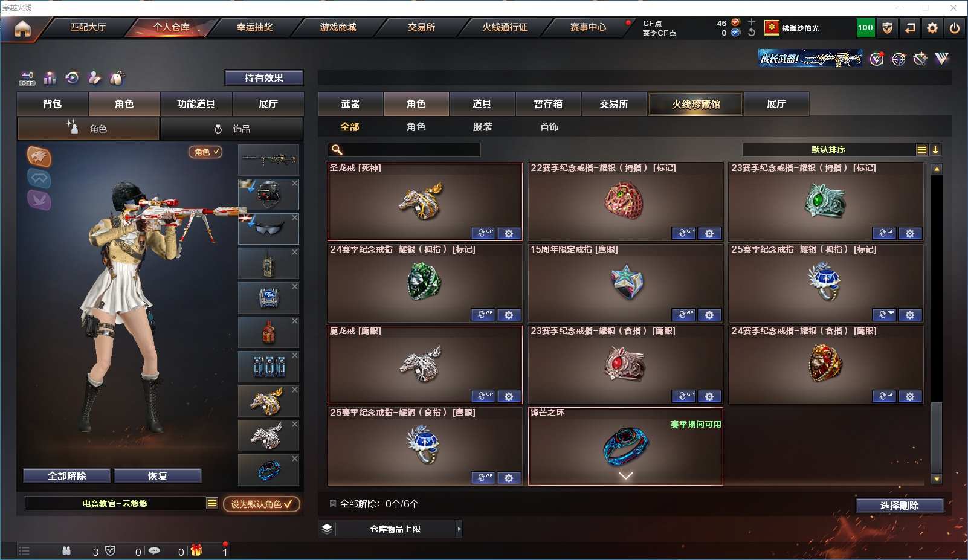968x560 pixels.
Task: Open the settings gear in top bar
Action: 932,28
